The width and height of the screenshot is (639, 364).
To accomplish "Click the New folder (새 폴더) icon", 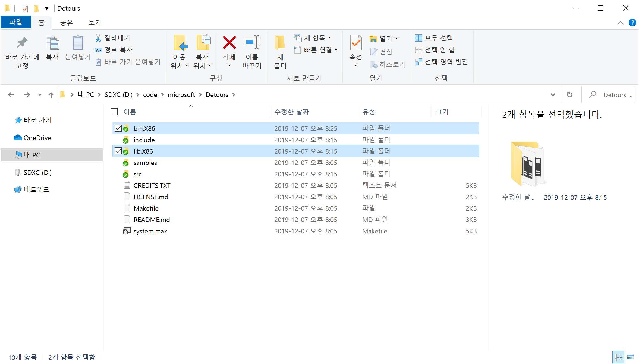I will [280, 43].
